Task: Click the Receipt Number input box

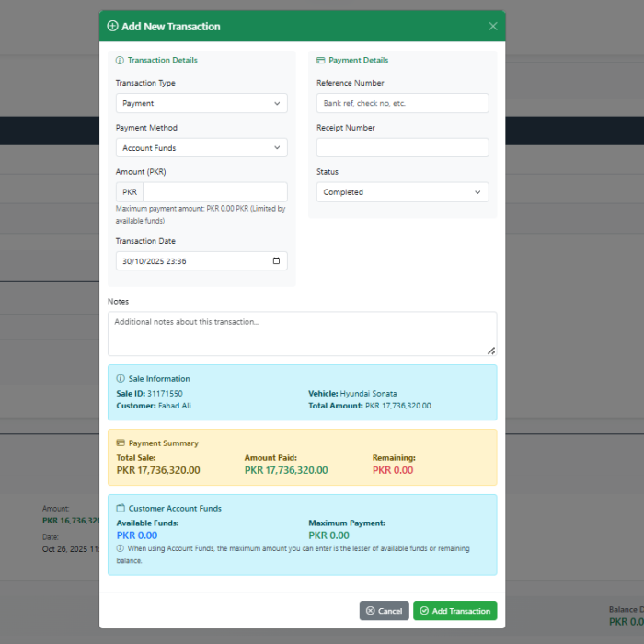Action: [402, 148]
